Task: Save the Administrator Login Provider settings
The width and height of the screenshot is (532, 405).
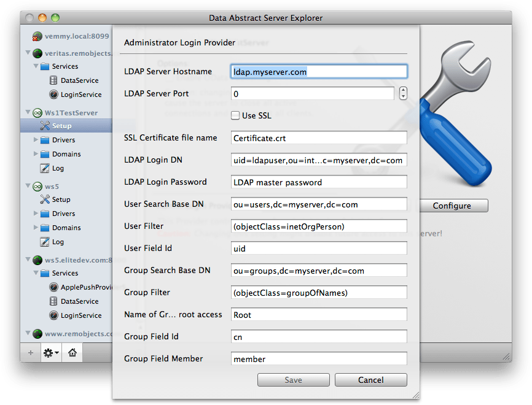Action: (293, 380)
